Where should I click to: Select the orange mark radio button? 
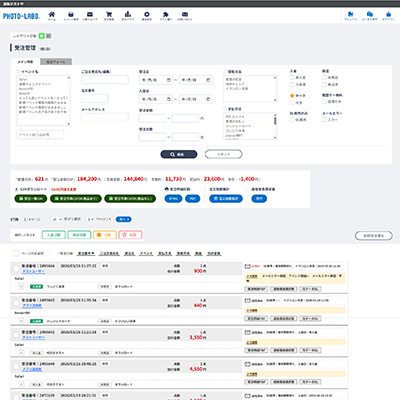(x=292, y=96)
